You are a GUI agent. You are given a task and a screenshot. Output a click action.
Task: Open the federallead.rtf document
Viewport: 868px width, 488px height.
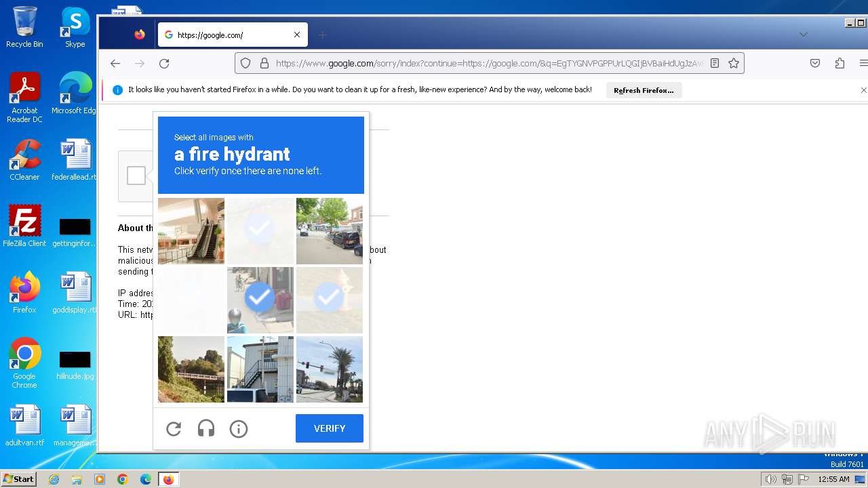click(75, 160)
